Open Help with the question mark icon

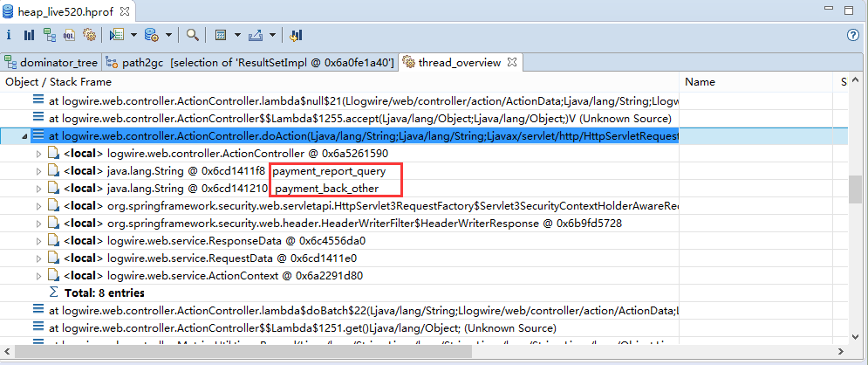pyautogui.click(x=853, y=35)
